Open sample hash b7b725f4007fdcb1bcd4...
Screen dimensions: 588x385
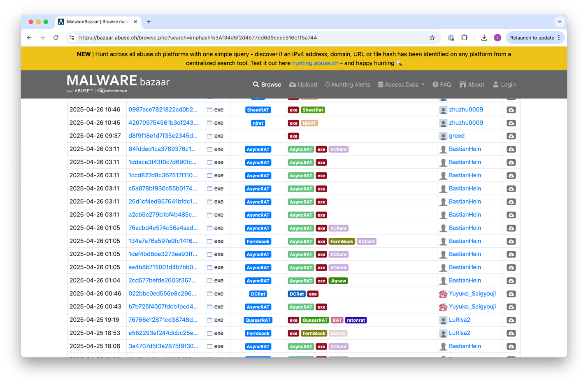pos(163,307)
